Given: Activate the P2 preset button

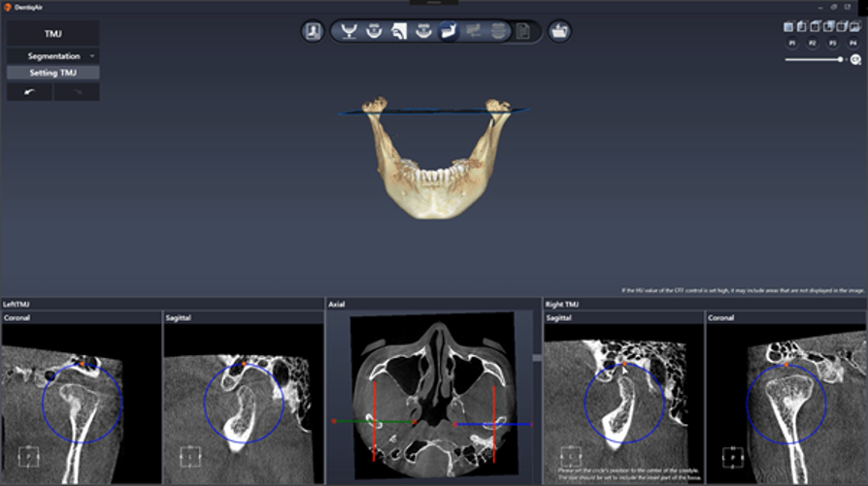Looking at the screenshot, I should click(x=813, y=44).
